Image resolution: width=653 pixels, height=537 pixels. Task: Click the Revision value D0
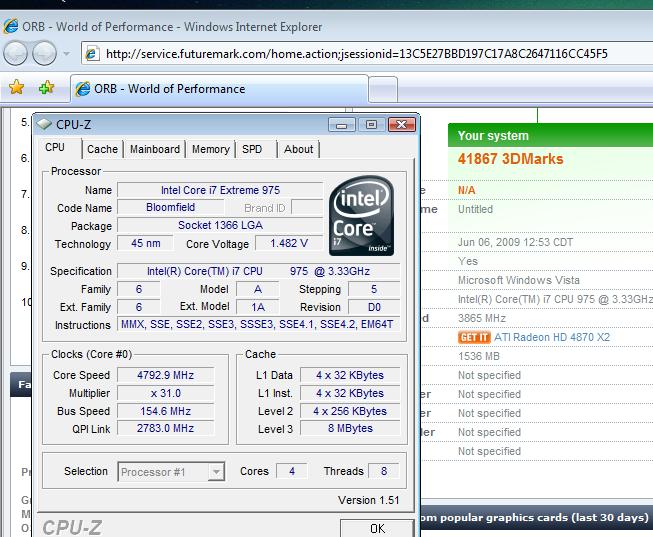pyautogui.click(x=374, y=307)
